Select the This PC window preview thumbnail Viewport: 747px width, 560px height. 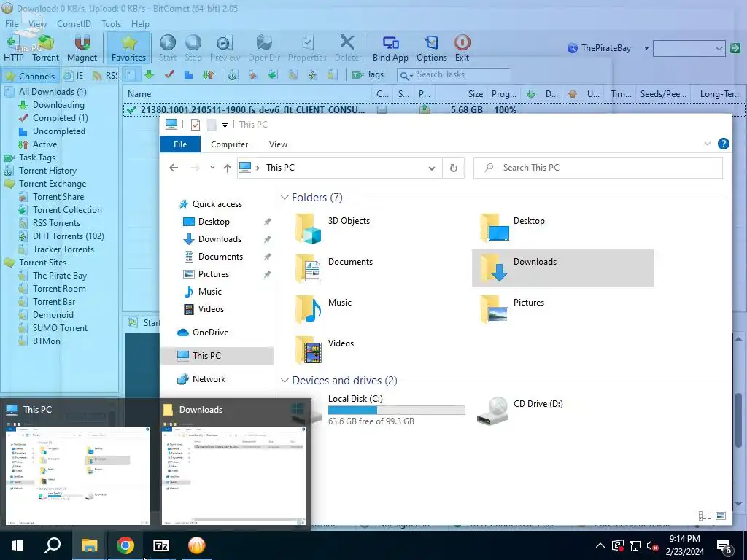[x=77, y=475]
